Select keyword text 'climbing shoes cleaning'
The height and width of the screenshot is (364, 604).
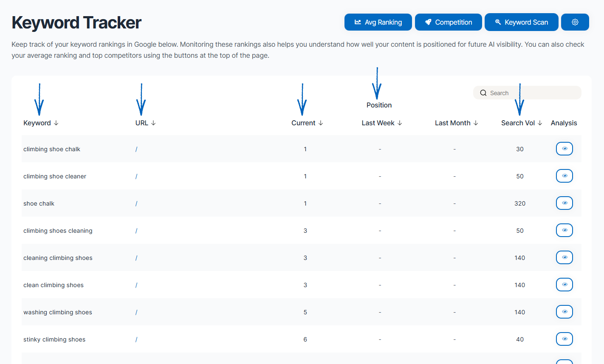[58, 231]
